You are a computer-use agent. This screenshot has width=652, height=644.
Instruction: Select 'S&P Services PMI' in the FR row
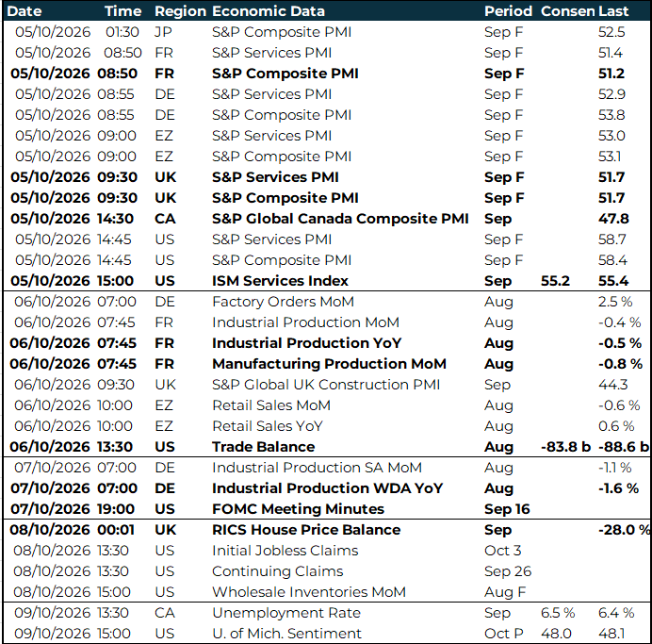271,53
